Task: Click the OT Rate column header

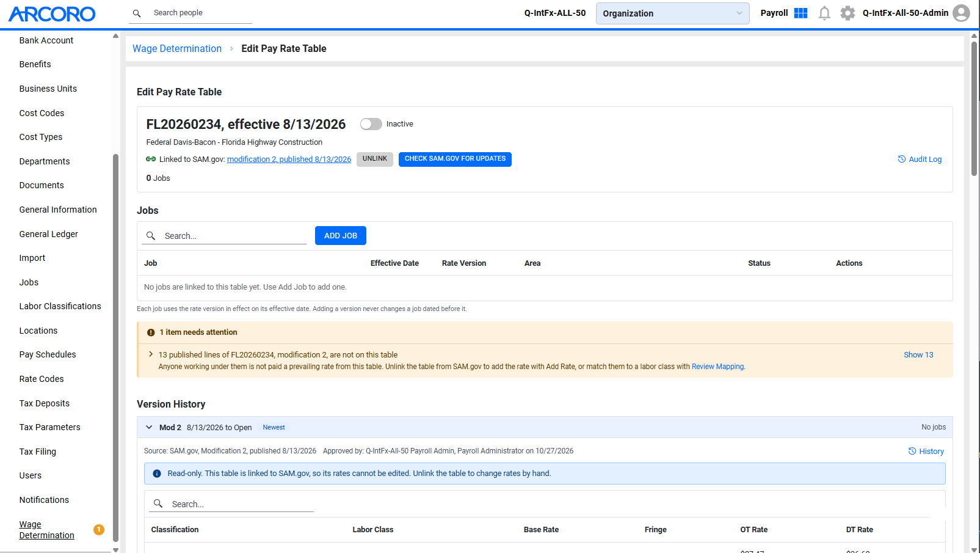Action: tap(754, 530)
